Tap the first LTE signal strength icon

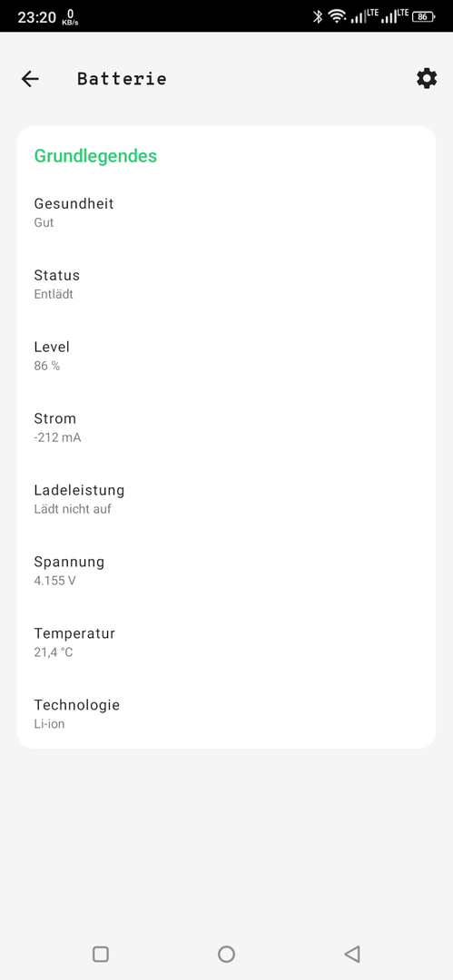(x=364, y=16)
